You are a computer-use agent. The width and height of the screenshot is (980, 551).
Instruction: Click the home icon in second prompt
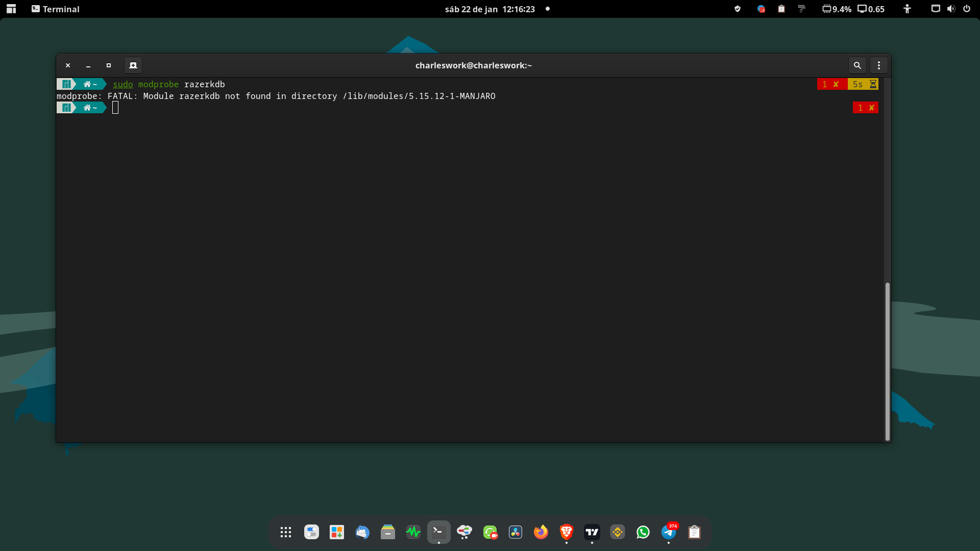[x=87, y=108]
